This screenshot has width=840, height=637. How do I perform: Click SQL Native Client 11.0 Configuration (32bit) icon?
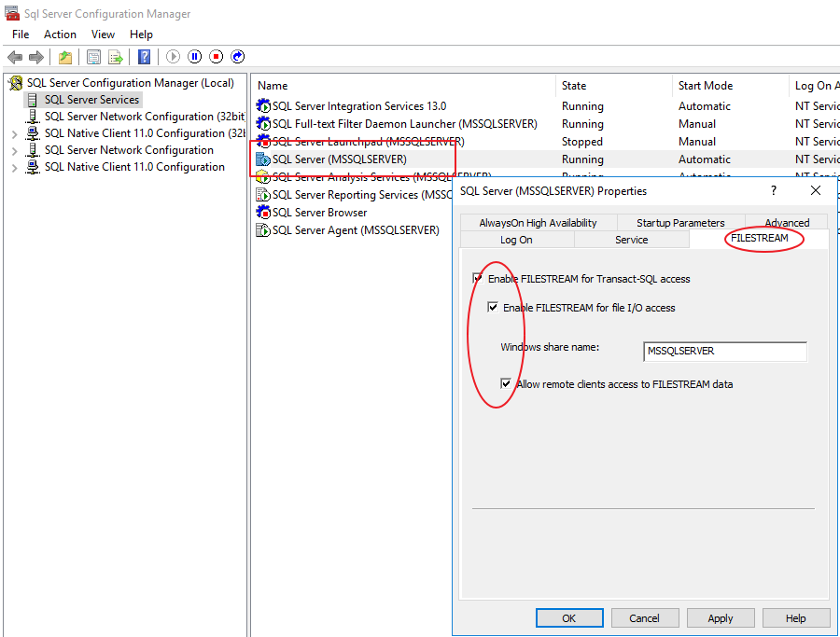(34, 132)
